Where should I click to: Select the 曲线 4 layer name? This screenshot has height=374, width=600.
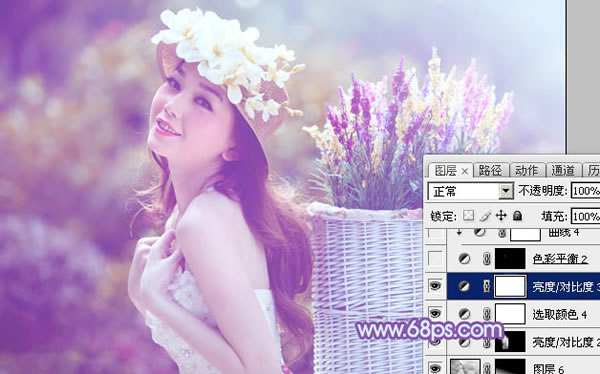564,232
